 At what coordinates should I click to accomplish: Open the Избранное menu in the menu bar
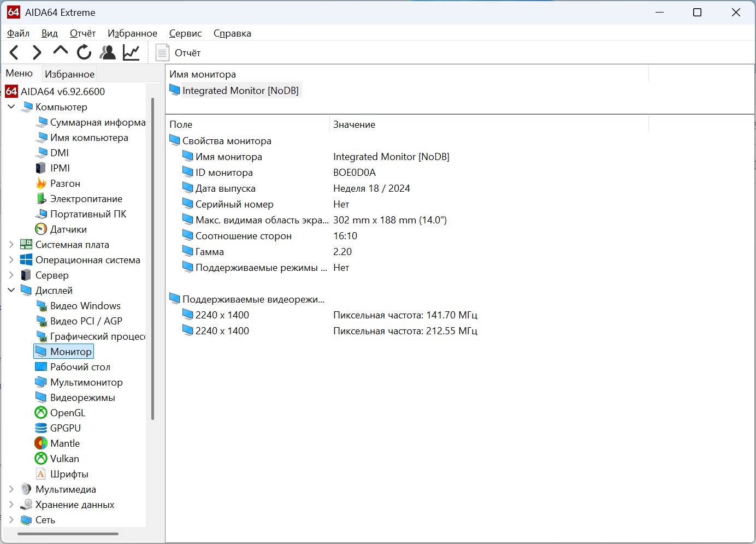click(x=132, y=33)
